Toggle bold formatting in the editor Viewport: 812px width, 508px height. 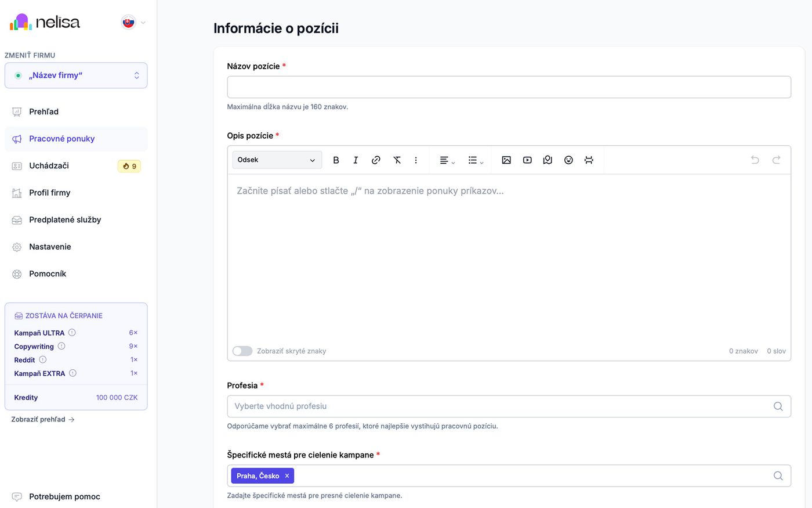336,160
